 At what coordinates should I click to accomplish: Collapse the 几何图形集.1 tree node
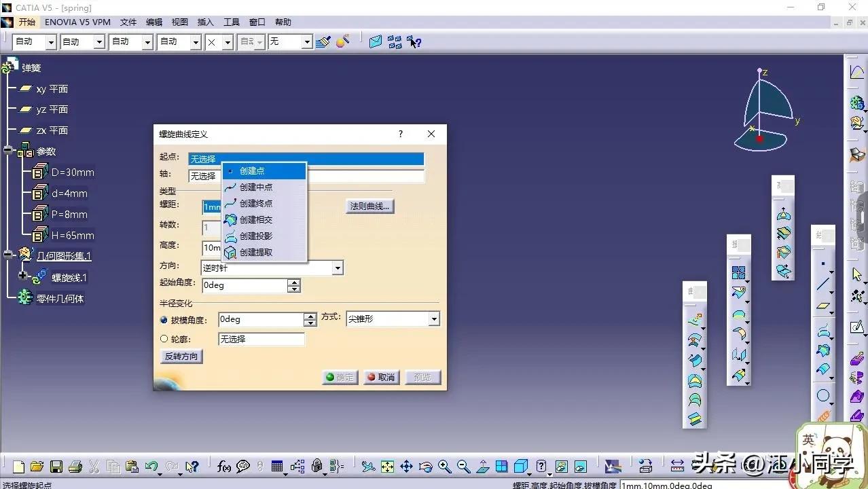pyautogui.click(x=8, y=255)
